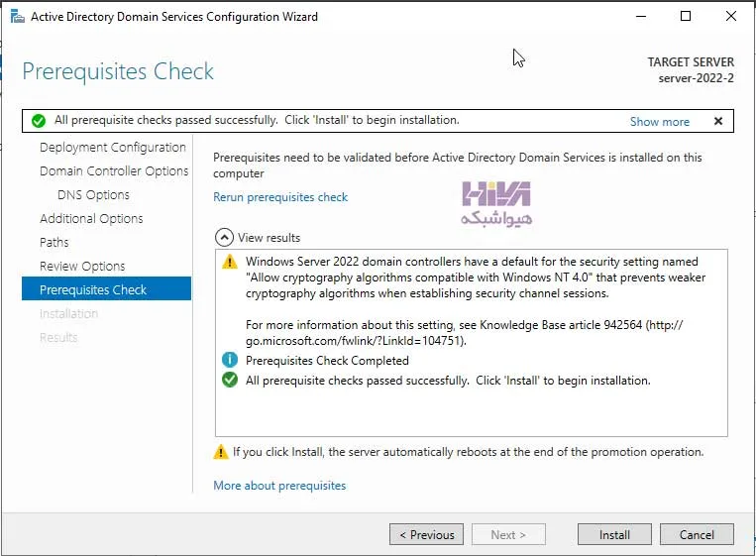Click the warning icon next to reboot notice
Screen dimensions: 756x556
(221, 452)
